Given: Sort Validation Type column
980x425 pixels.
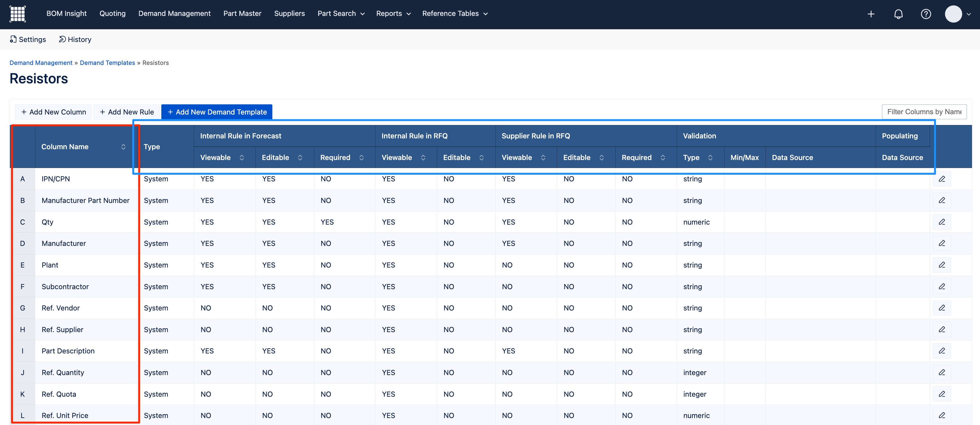Looking at the screenshot, I should pyautogui.click(x=710, y=157).
